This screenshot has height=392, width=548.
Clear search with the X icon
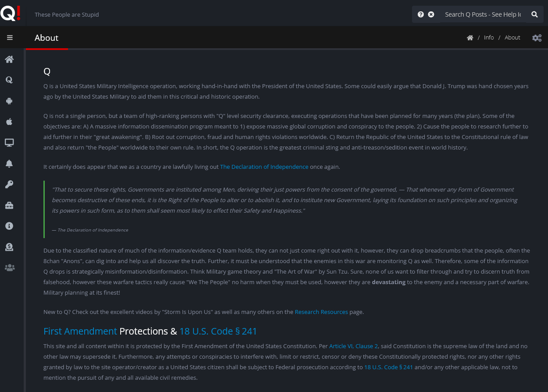click(x=431, y=14)
